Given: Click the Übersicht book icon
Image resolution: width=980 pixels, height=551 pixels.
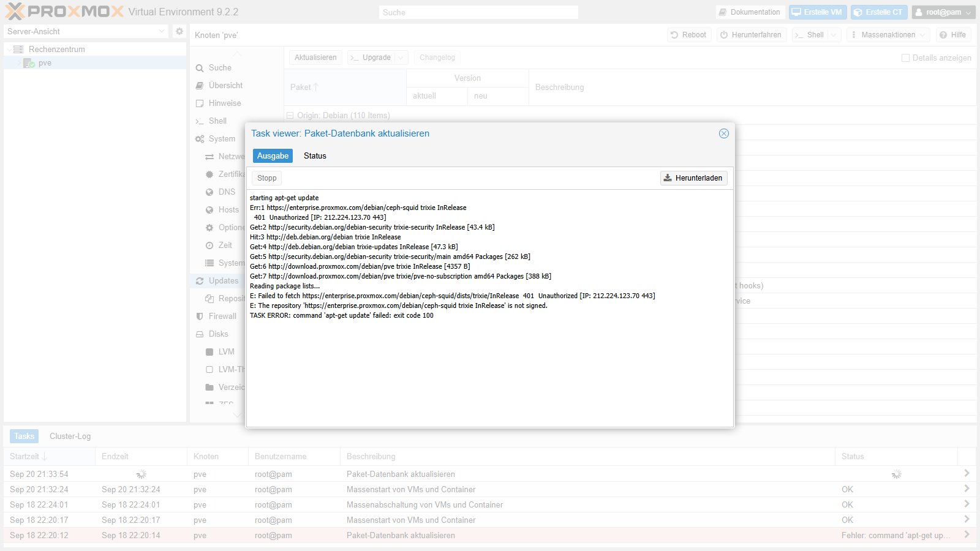Looking at the screenshot, I should click(200, 86).
